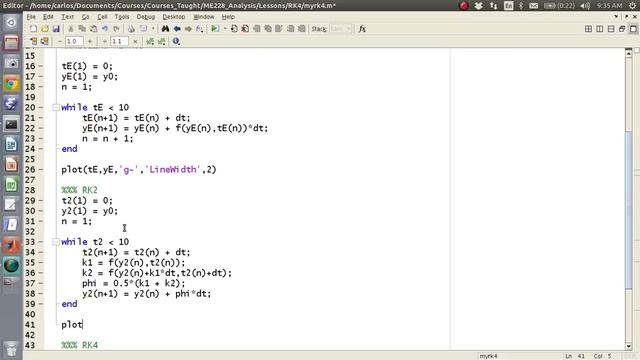Split editor windows top and bottom
The width and height of the screenshot is (640, 360).
[x=611, y=29]
